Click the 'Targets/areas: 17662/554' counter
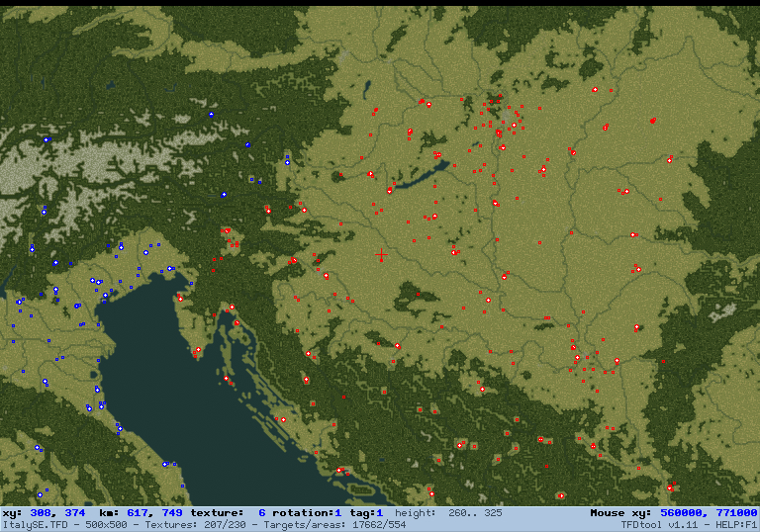The image size is (760, 532). click(334, 525)
